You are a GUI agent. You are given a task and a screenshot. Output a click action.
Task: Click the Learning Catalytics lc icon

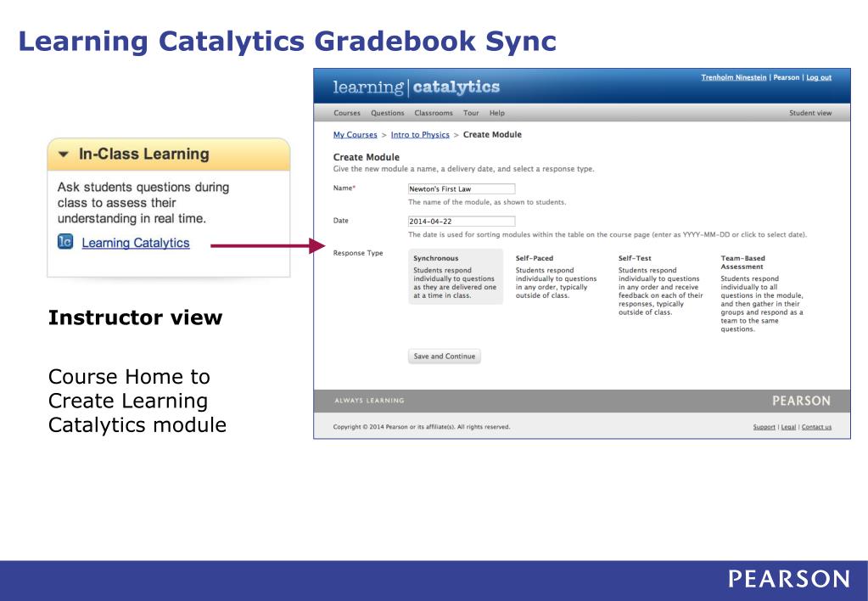click(x=65, y=242)
